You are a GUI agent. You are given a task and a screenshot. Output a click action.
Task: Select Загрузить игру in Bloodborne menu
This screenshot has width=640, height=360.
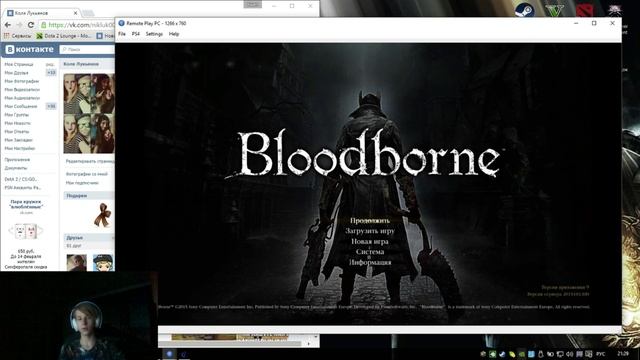click(x=370, y=231)
